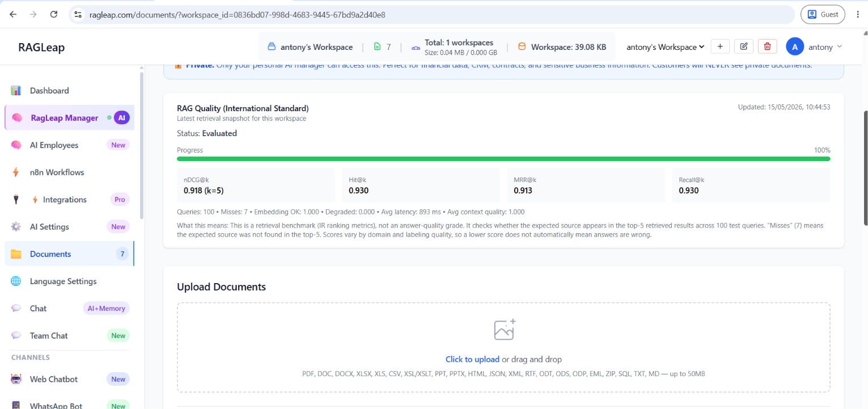Expand the antony user menu chevron
This screenshot has width=868, height=409.
pyautogui.click(x=840, y=47)
